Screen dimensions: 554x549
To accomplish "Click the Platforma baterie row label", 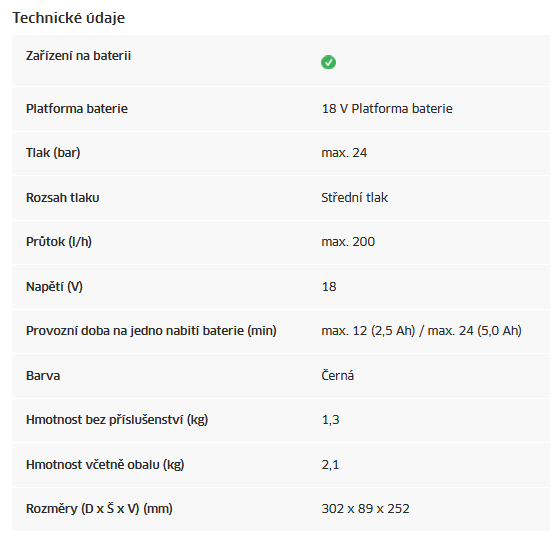I will point(77,108).
